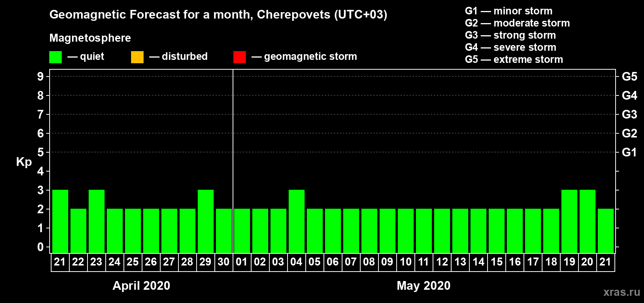
Task: Click 'G3 — strong storm' legend line
Action: pyautogui.click(x=510, y=35)
